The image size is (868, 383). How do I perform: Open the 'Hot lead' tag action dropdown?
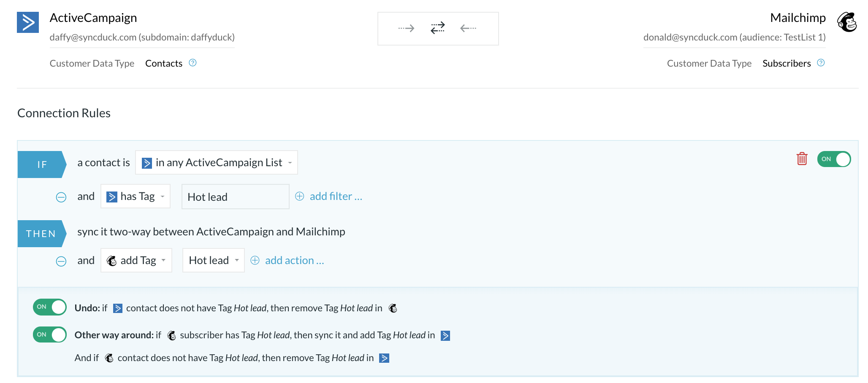tap(214, 260)
